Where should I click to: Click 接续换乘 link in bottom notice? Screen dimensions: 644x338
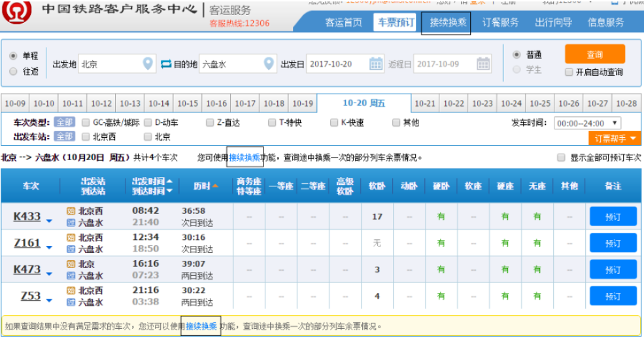point(201,326)
